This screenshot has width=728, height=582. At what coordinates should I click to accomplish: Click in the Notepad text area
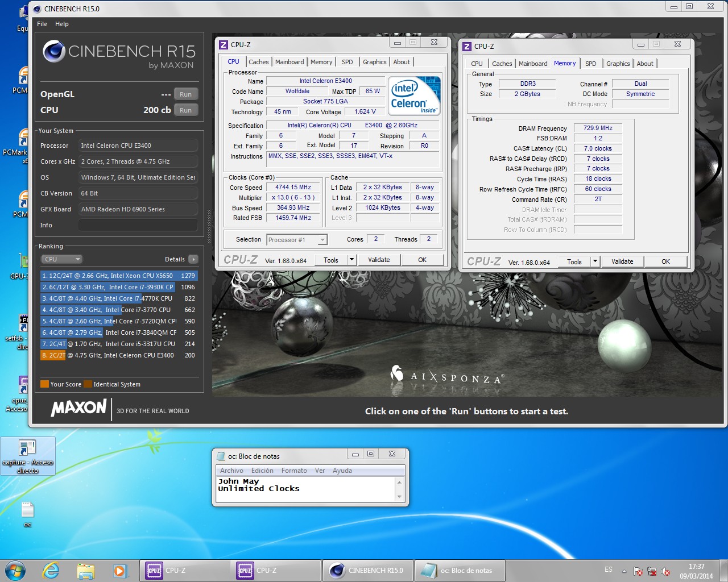pos(306,490)
